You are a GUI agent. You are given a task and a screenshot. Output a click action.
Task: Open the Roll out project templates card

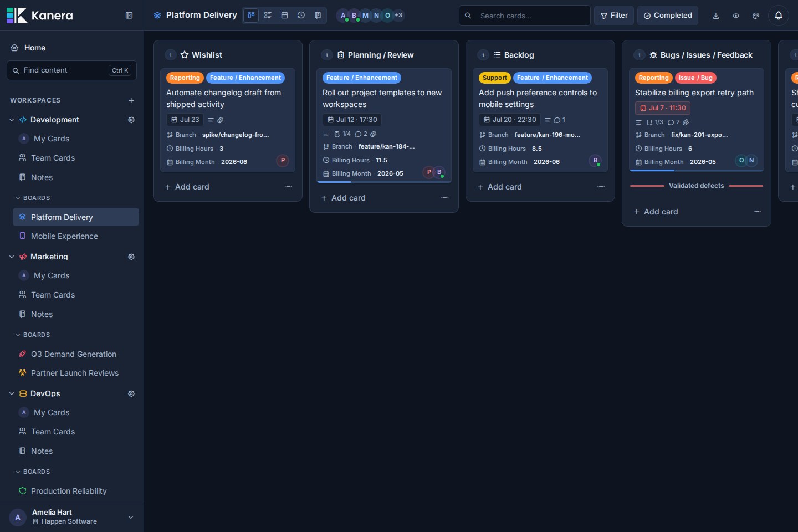(384, 126)
